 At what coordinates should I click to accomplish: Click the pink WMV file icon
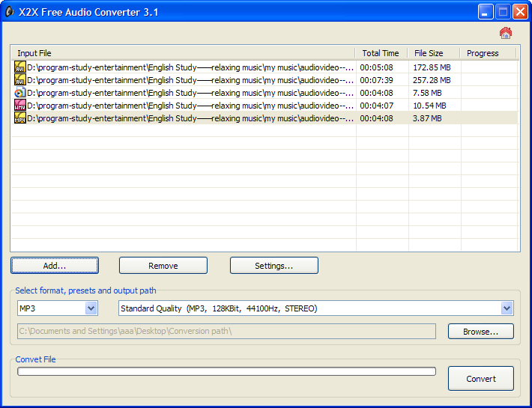pos(20,105)
